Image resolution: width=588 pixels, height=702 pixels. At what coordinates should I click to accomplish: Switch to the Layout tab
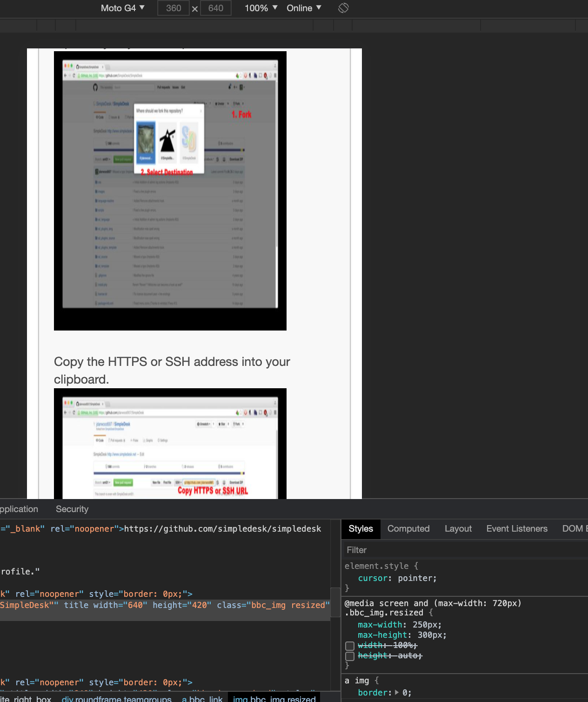coord(458,529)
